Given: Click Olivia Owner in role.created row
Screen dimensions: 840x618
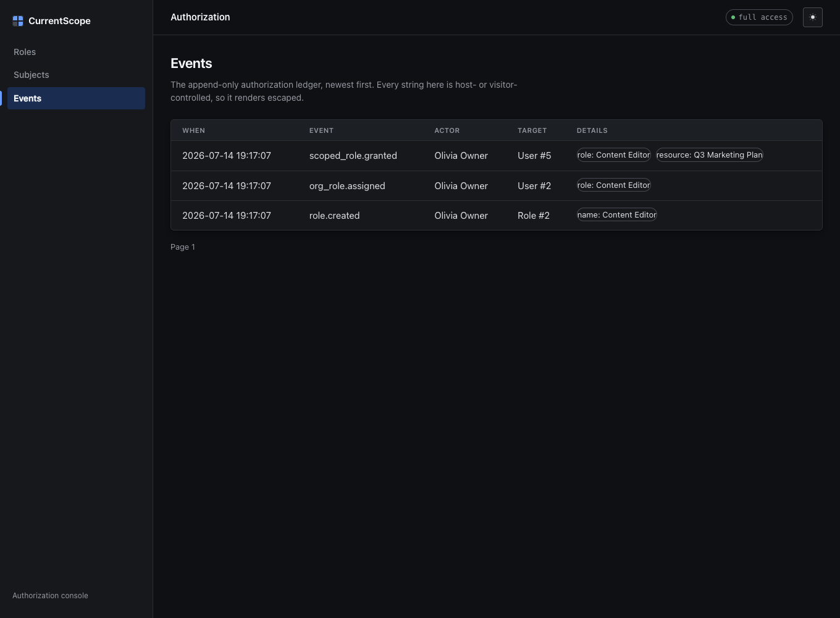Looking at the screenshot, I should [x=461, y=216].
